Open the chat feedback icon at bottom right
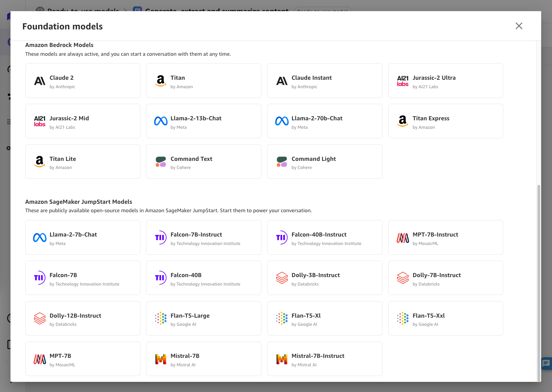The width and height of the screenshot is (552, 392). click(x=546, y=363)
